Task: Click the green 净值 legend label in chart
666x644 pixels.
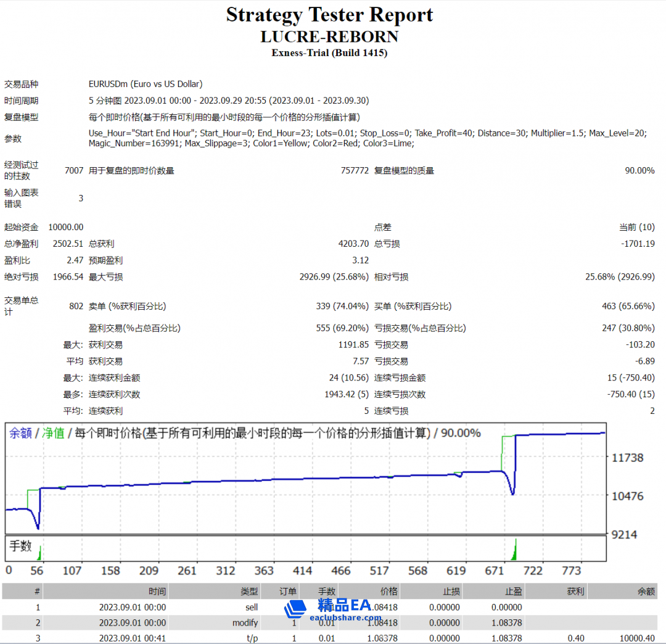Action: (53, 434)
